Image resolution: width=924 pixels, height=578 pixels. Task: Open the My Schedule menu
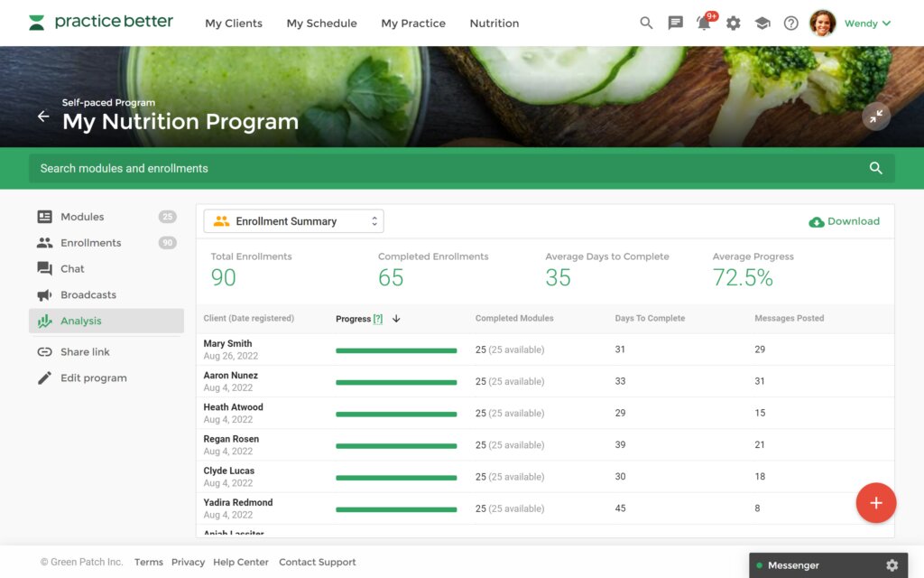click(x=321, y=23)
